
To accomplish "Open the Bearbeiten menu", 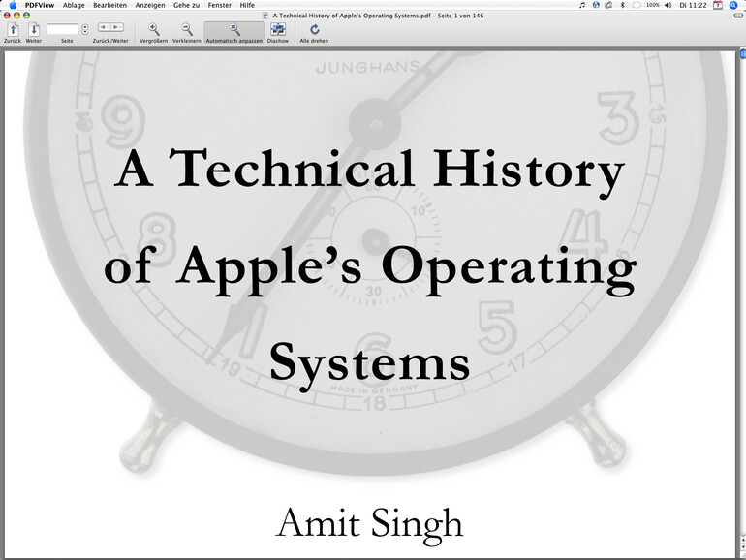I will pyautogui.click(x=109, y=5).
